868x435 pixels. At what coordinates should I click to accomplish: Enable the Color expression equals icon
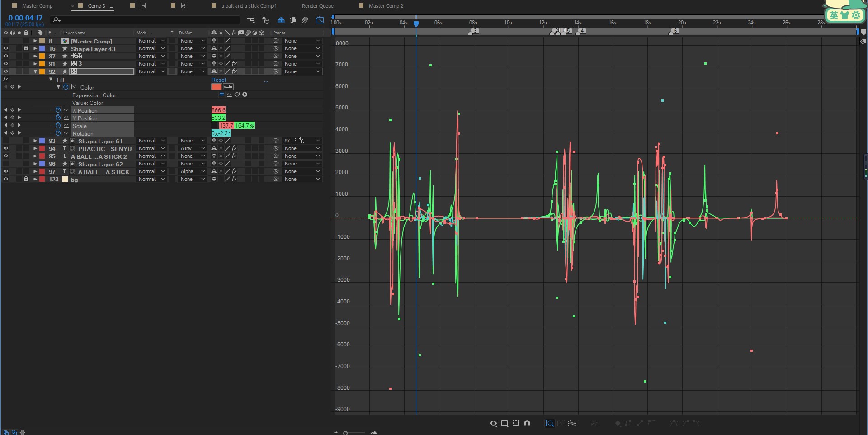[222, 95]
